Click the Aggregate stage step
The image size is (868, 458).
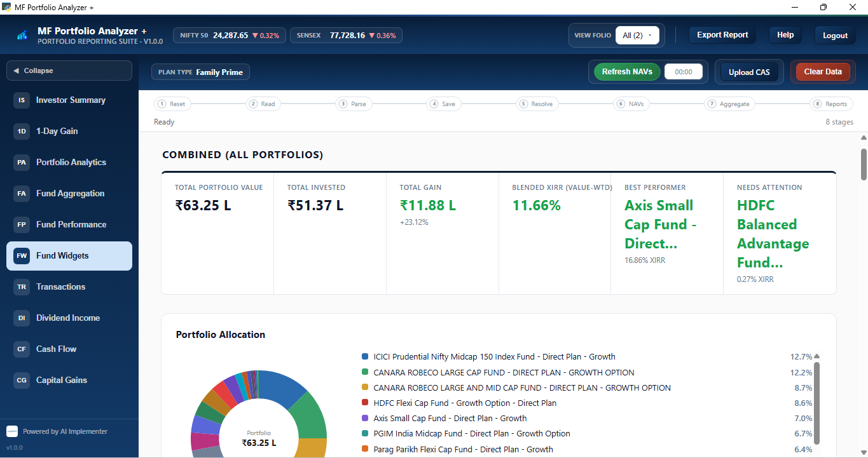(729, 104)
